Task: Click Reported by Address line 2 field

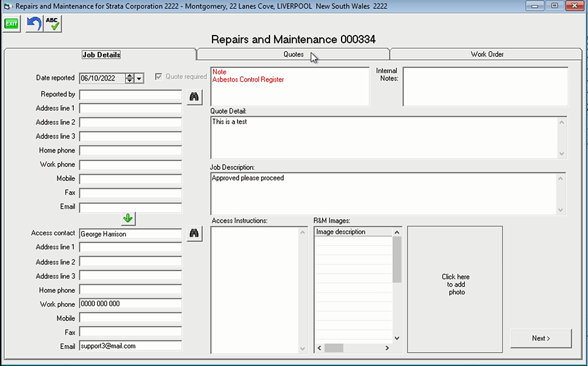Action: click(131, 122)
